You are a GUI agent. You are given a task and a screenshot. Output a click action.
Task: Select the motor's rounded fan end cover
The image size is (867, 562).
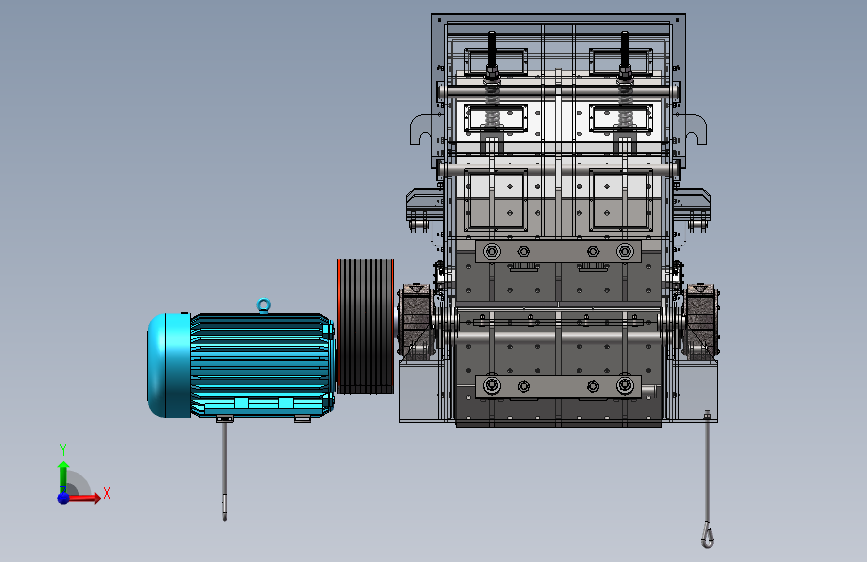pyautogui.click(x=169, y=365)
